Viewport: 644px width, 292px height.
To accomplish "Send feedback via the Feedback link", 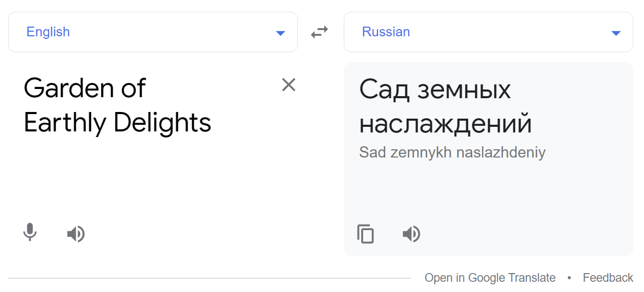I will 608,278.
